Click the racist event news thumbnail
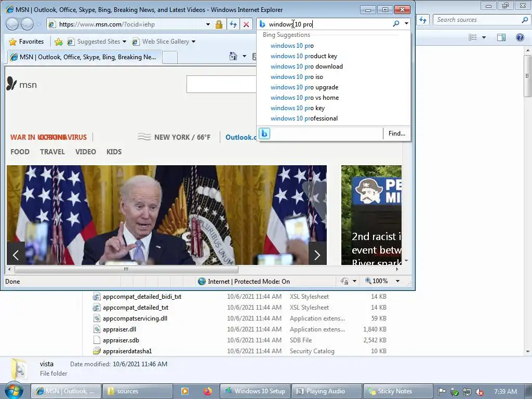 coord(371,215)
